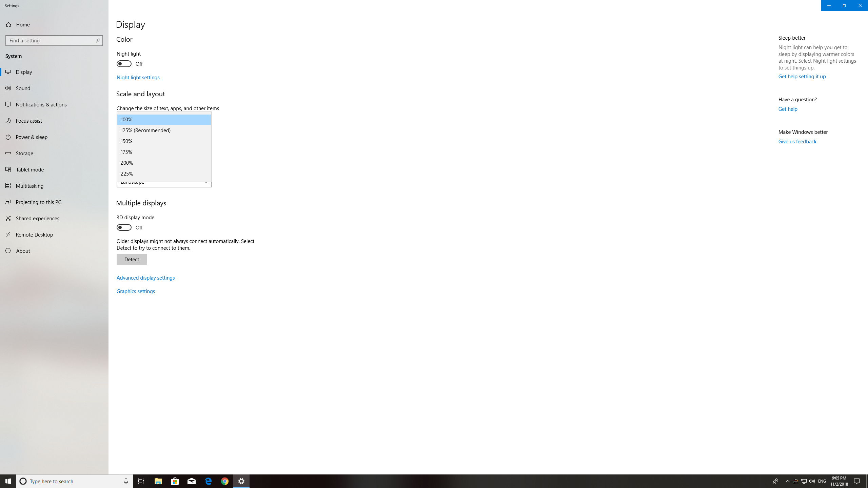Open Night light settings link
The height and width of the screenshot is (488, 868).
[138, 78]
